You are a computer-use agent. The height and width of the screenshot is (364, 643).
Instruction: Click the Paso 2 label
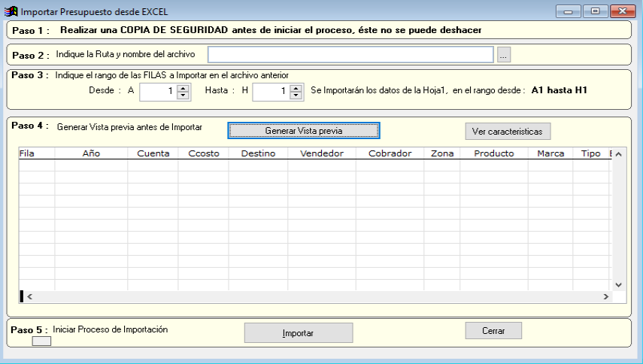[31, 56]
